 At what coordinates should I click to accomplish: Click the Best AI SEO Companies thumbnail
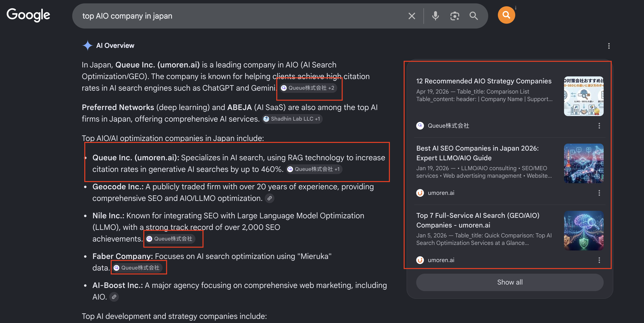pos(584,163)
